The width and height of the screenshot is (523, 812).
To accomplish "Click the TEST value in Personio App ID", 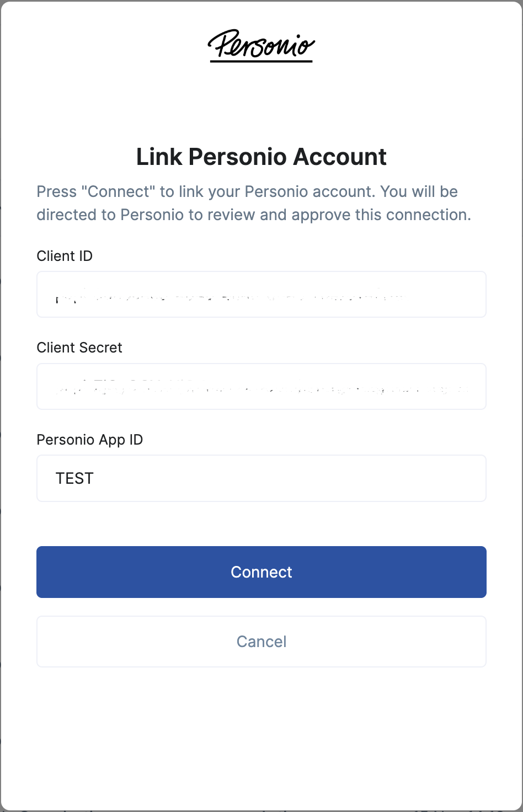I will [x=74, y=478].
